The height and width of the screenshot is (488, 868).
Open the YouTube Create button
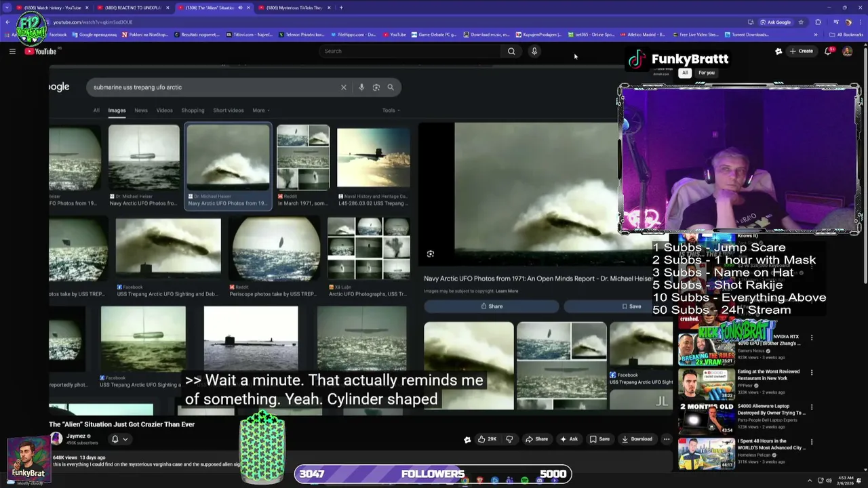[x=801, y=51]
